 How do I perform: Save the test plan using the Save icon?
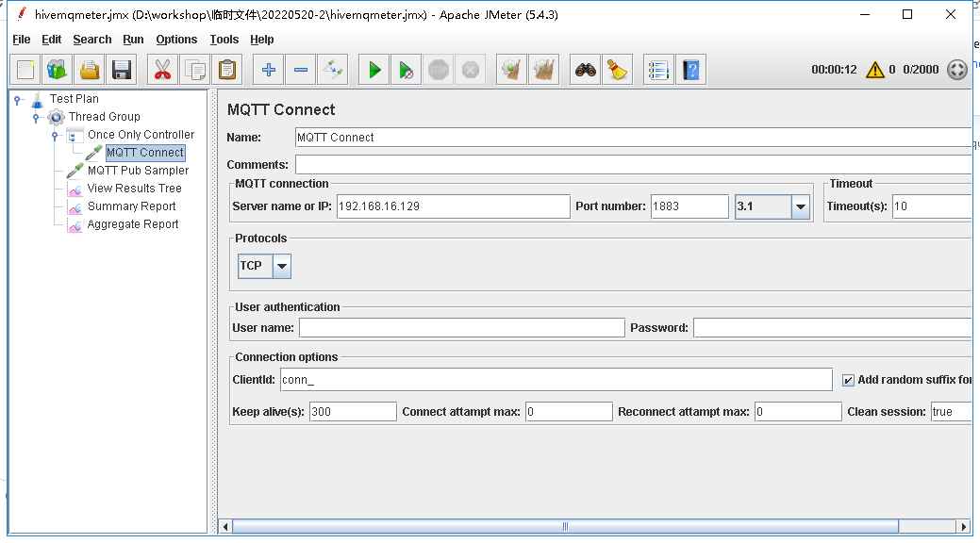pos(121,69)
